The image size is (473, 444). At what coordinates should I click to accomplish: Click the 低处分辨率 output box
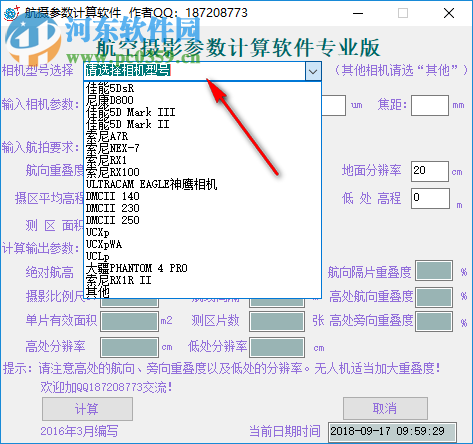[x=277, y=347]
